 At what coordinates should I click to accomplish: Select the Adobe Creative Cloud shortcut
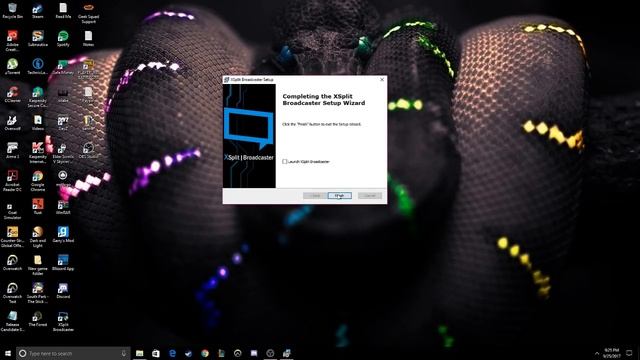pyautogui.click(x=12, y=41)
